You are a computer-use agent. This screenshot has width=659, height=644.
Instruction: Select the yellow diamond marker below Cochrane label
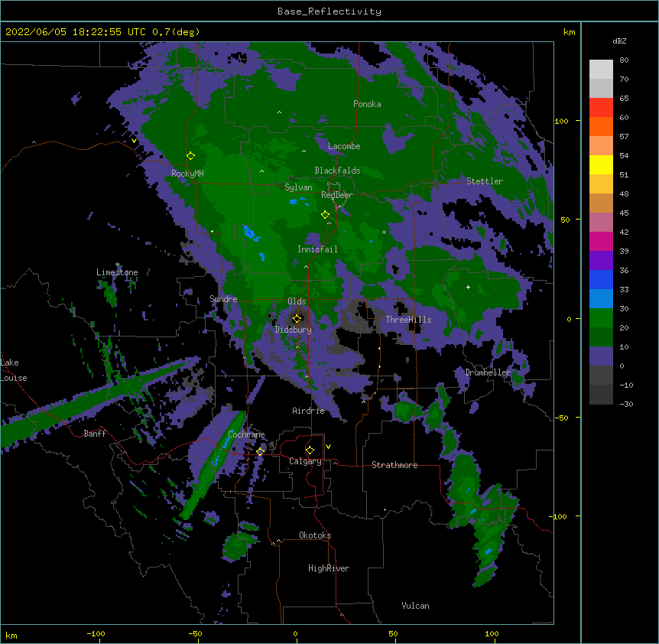260,451
